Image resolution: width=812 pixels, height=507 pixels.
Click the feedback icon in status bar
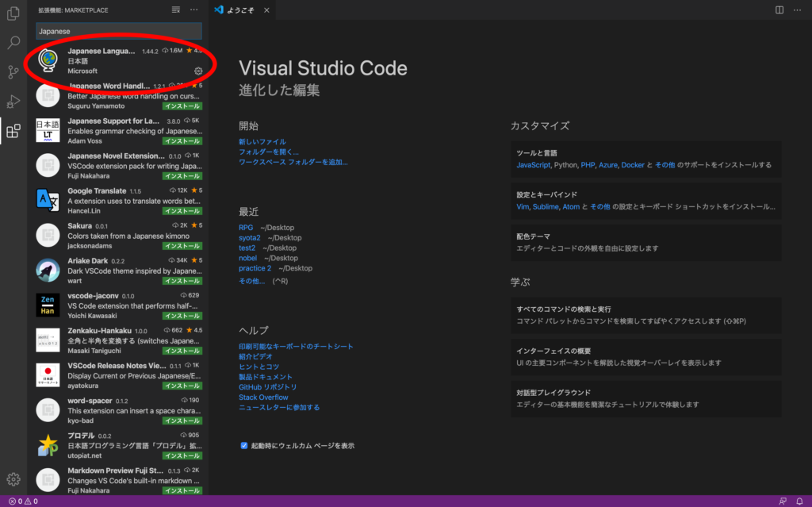[x=783, y=501]
